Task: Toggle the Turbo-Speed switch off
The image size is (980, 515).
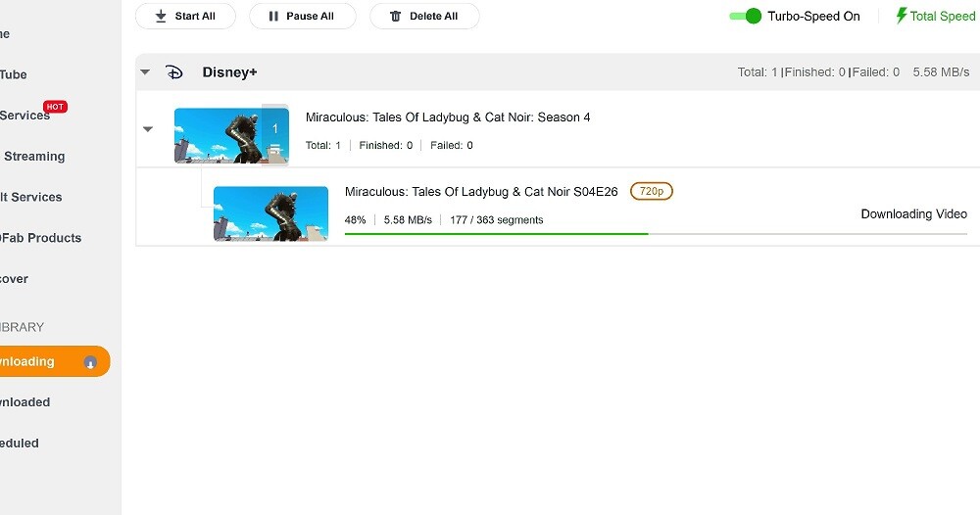Action: tap(745, 16)
